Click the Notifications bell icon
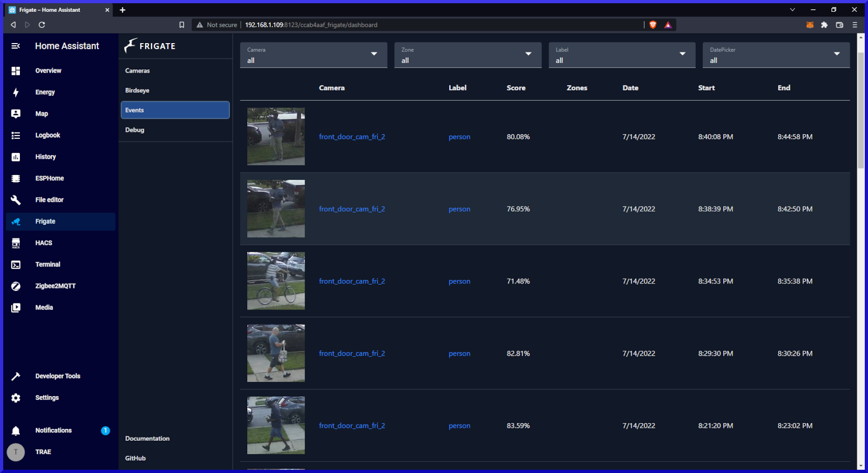Screen dimensions: 868x473 pyautogui.click(x=16, y=430)
